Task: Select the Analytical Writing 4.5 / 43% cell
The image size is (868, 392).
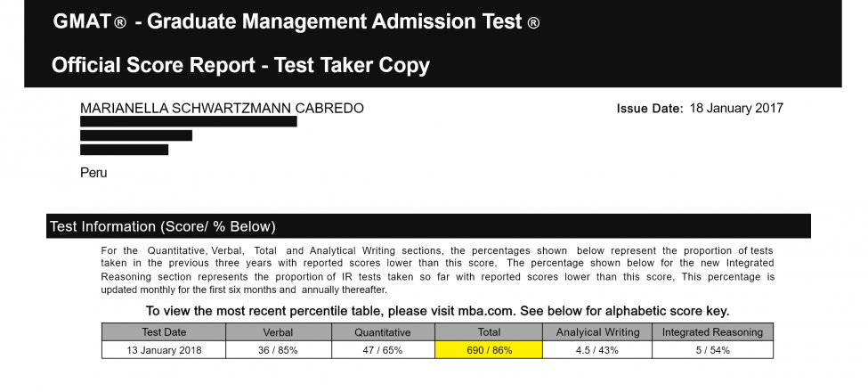Action: click(596, 350)
